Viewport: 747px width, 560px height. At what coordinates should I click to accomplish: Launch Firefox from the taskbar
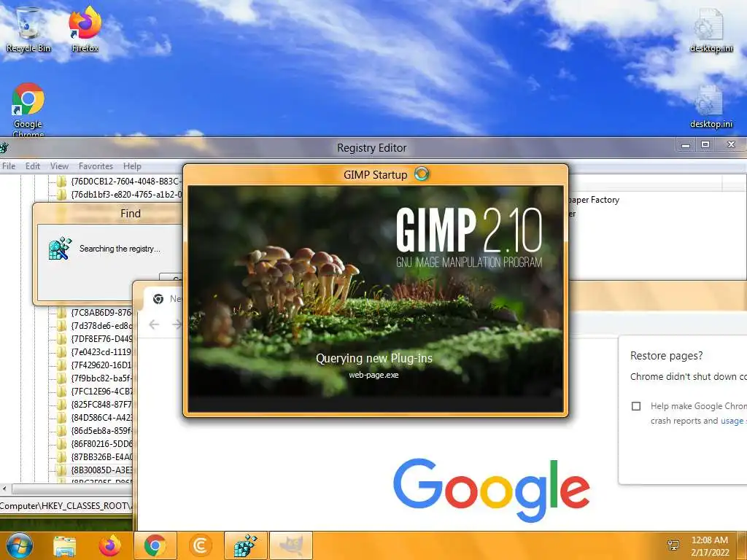click(110, 546)
